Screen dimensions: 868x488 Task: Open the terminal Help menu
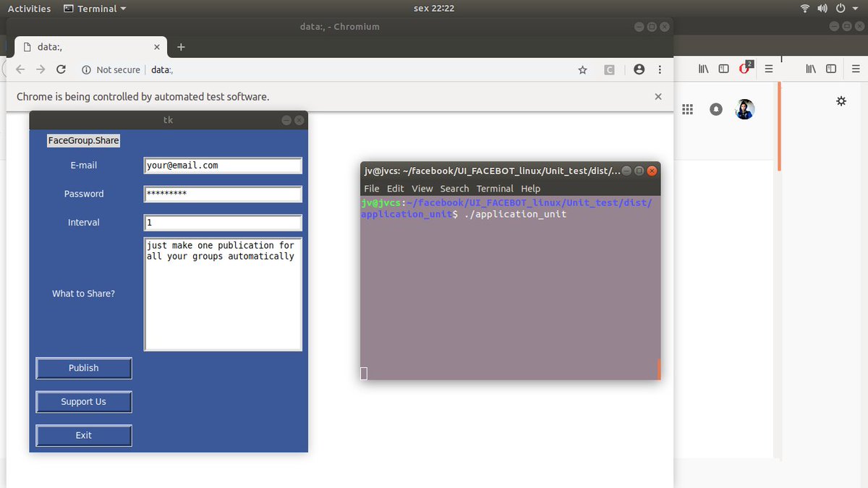point(531,189)
